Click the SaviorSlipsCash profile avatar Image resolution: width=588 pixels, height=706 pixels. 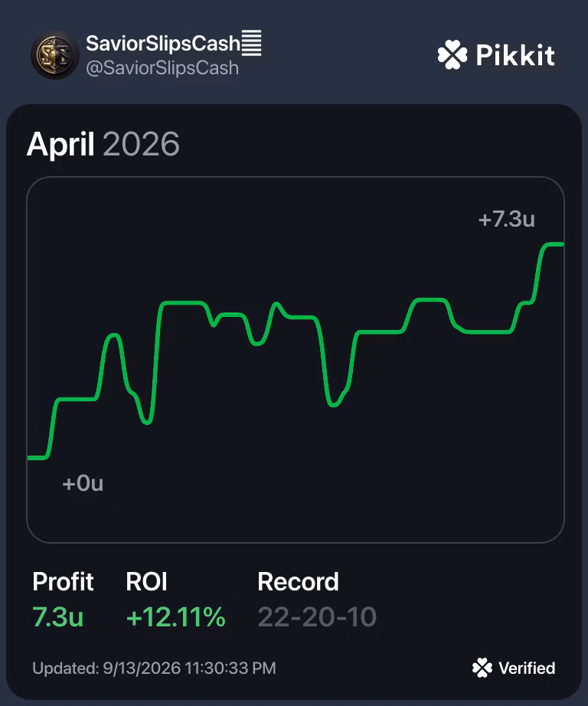coord(55,55)
